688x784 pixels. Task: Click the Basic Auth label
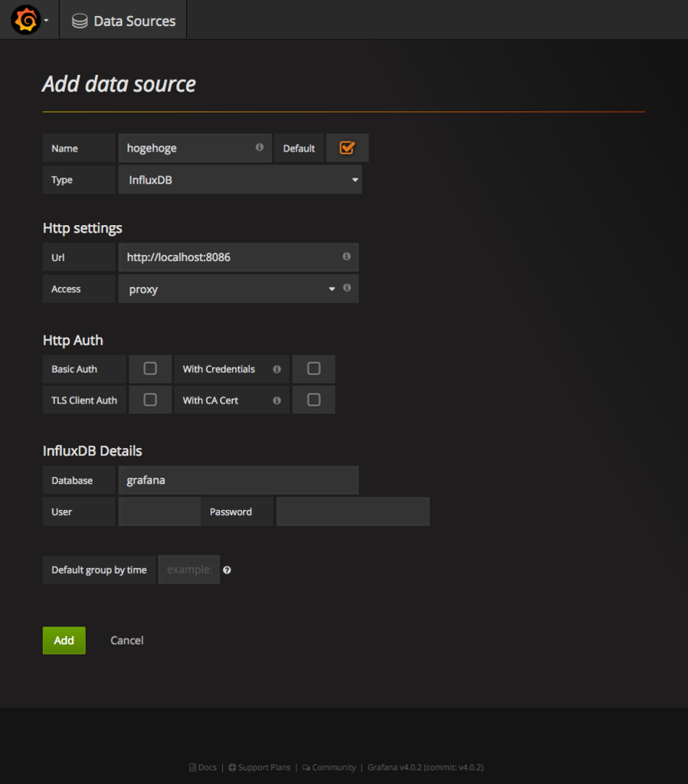coord(74,369)
